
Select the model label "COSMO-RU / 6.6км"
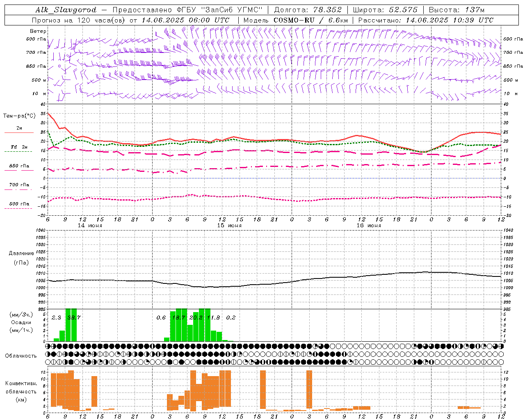(x=311, y=20)
